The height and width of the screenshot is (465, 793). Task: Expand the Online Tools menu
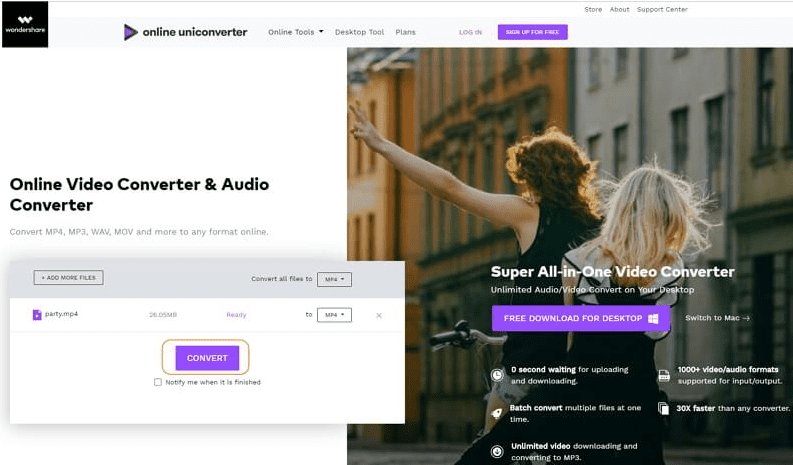[296, 32]
